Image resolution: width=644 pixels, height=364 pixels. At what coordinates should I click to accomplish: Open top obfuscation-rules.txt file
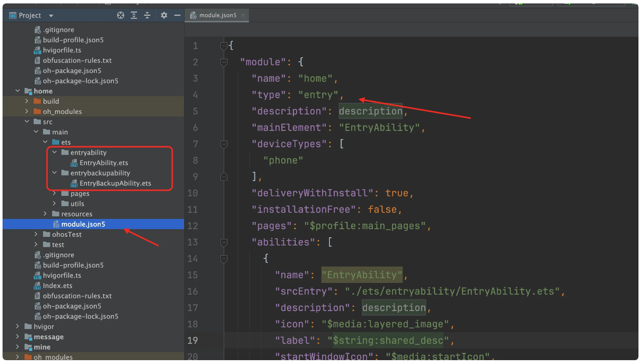point(77,60)
